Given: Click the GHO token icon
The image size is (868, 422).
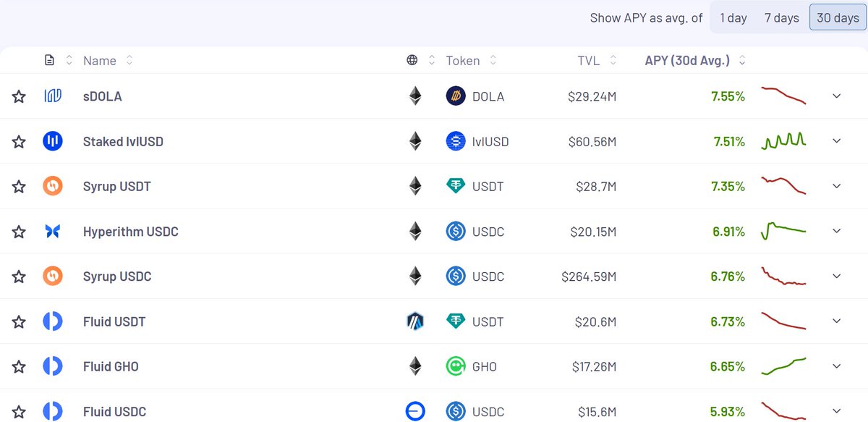Looking at the screenshot, I should point(456,366).
